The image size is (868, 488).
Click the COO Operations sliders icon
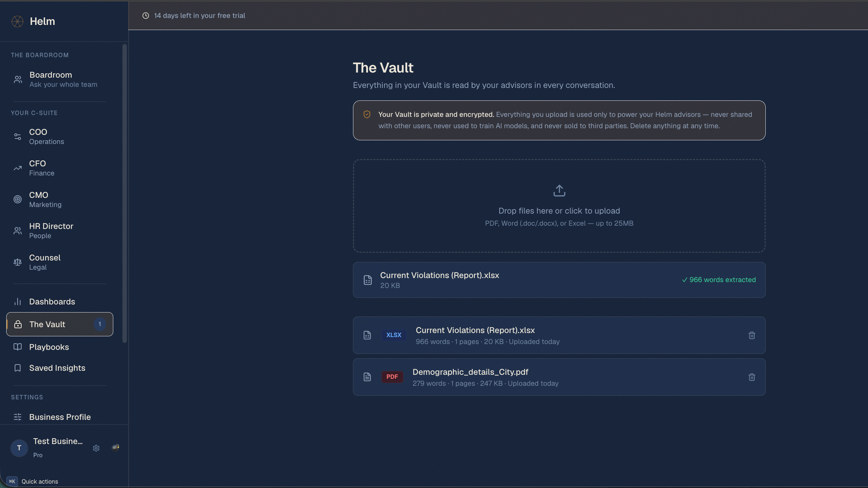click(18, 137)
